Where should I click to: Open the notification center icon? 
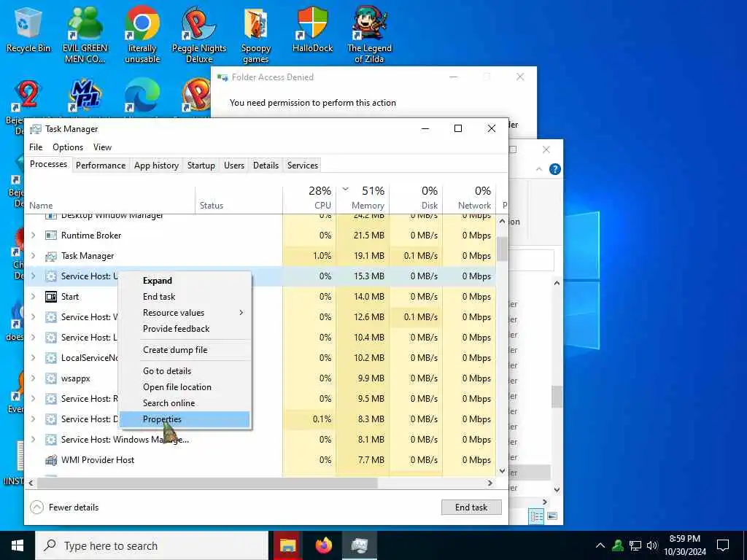pyautogui.click(x=723, y=545)
